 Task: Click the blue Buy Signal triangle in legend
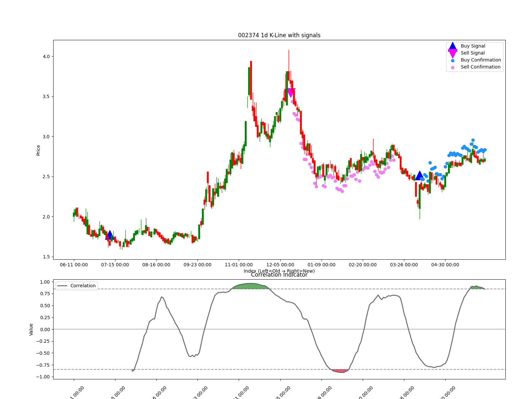[x=453, y=46]
